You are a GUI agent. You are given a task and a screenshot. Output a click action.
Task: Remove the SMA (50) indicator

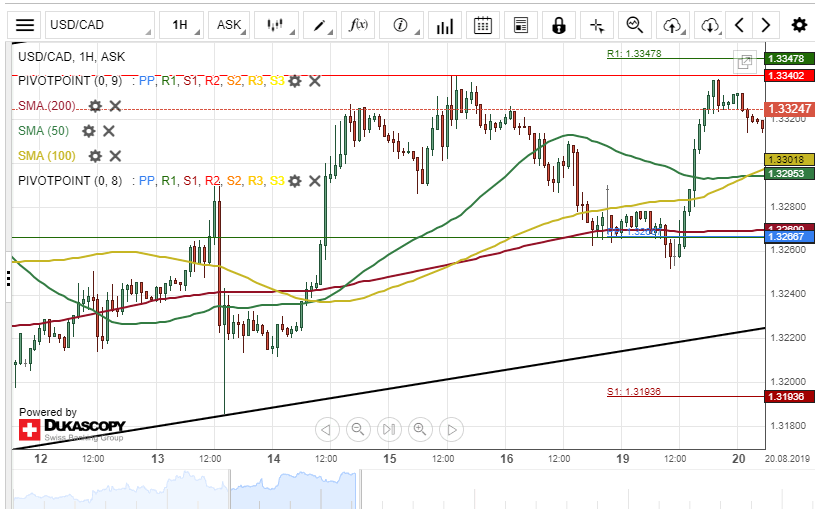click(x=109, y=131)
